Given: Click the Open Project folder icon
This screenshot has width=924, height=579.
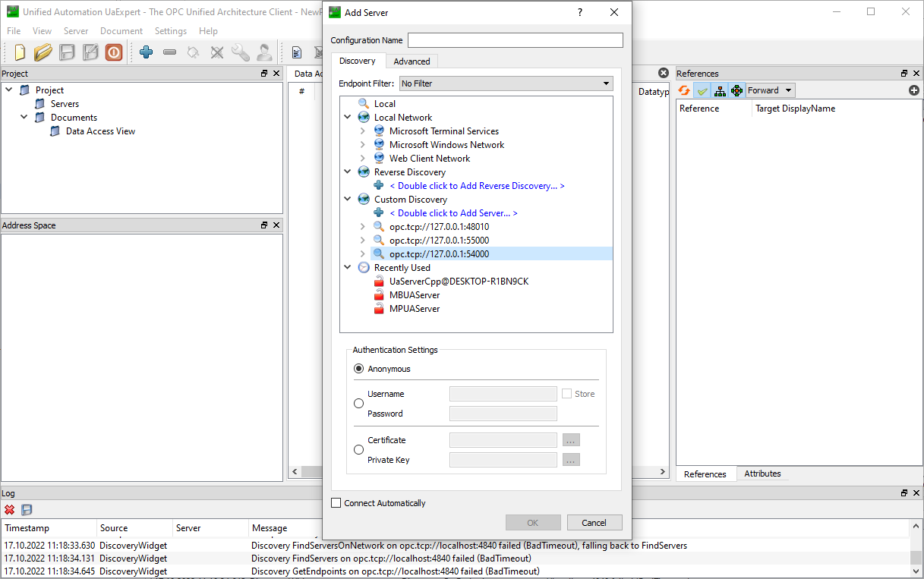Looking at the screenshot, I should click(x=43, y=52).
